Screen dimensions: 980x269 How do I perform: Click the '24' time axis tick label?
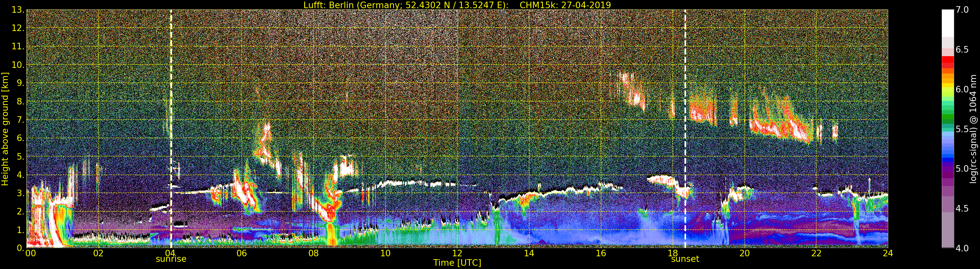(888, 253)
